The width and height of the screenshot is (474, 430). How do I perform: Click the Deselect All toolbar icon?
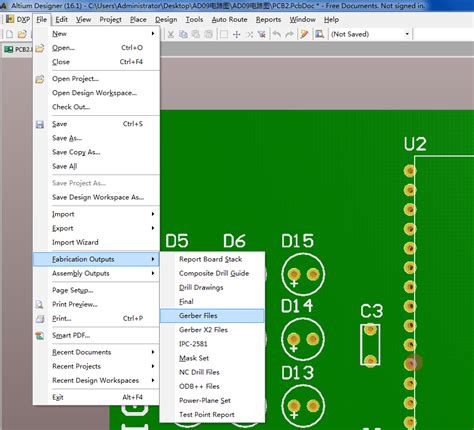click(249, 34)
